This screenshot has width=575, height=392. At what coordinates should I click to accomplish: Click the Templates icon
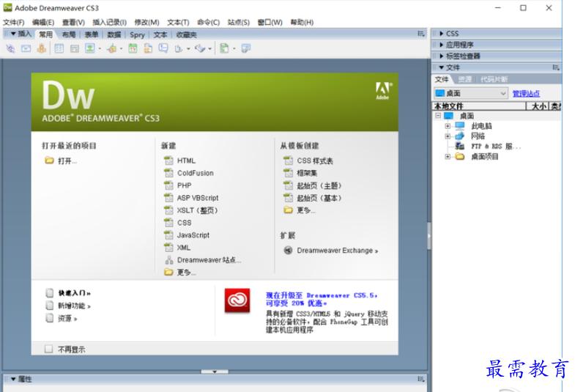[x=224, y=48]
